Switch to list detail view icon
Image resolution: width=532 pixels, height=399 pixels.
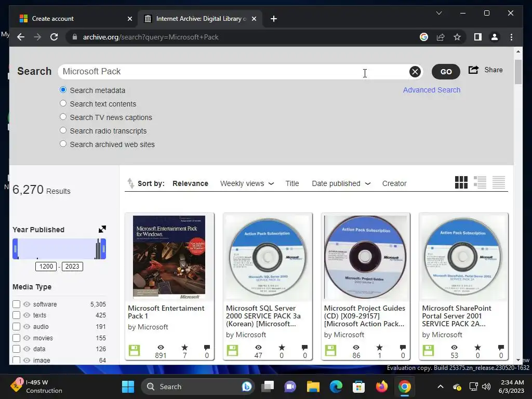pos(480,182)
